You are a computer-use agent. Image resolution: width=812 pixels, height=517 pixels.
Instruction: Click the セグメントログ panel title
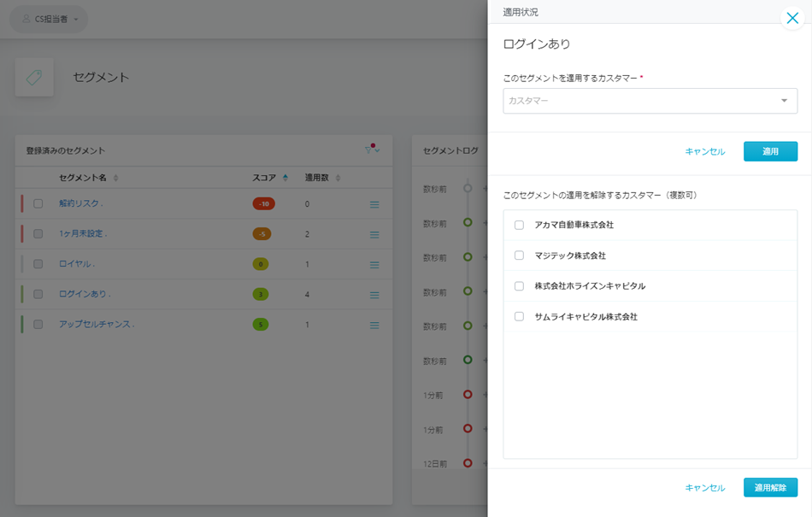450,150
